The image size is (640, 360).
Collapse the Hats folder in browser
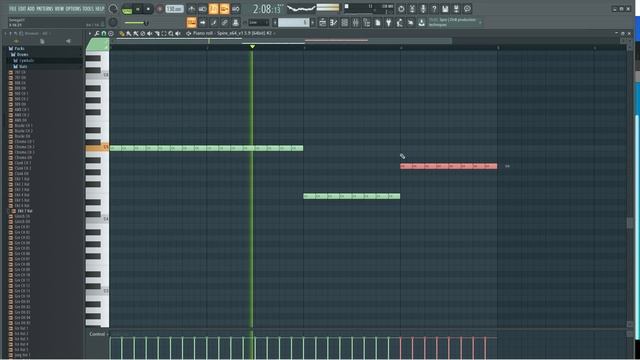click(20, 66)
